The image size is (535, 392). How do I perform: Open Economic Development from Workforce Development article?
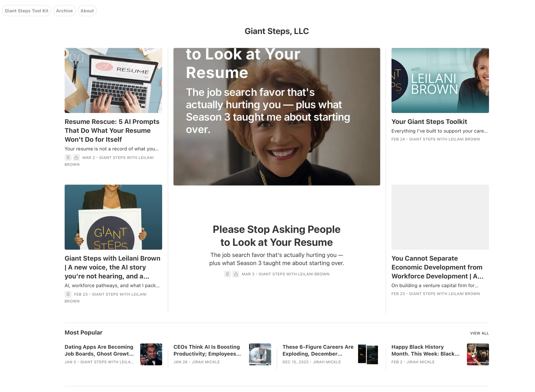tap(437, 267)
